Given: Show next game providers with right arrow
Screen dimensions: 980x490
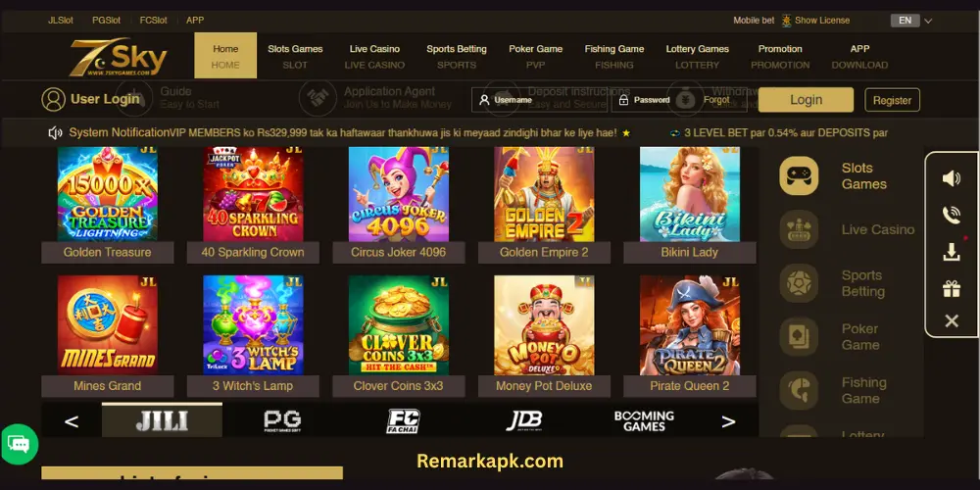Looking at the screenshot, I should click(x=728, y=421).
